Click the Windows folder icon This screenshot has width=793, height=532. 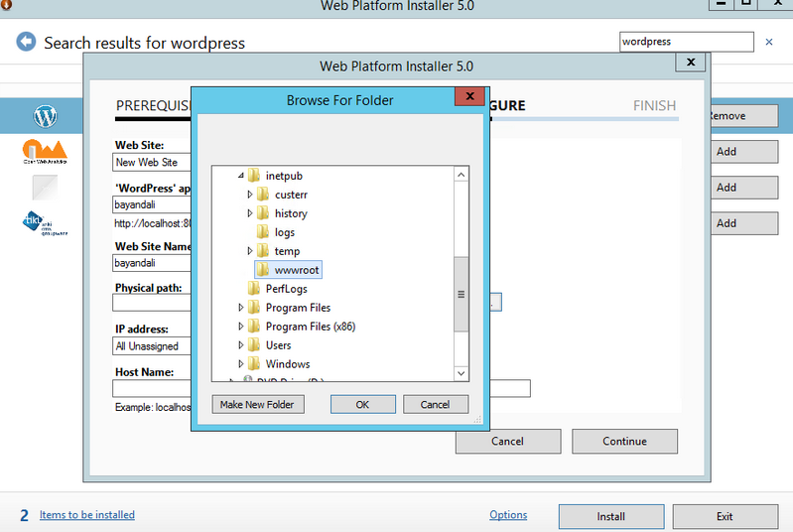click(x=254, y=363)
